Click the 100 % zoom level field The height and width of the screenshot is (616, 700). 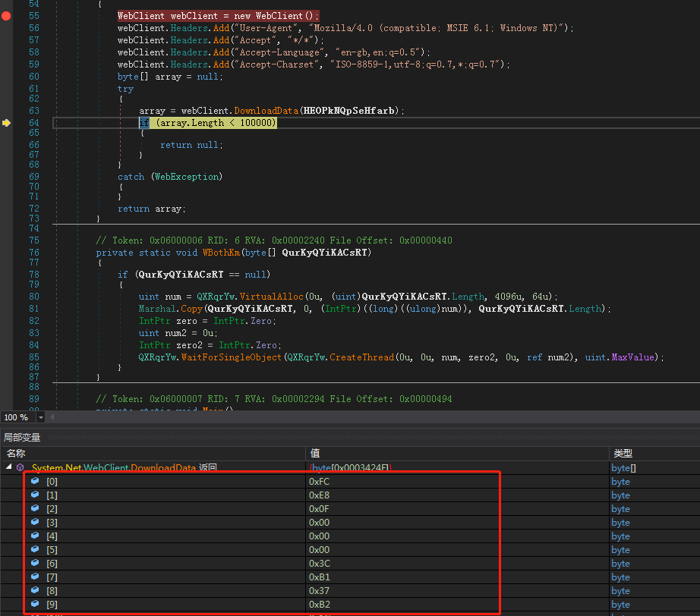click(18, 417)
